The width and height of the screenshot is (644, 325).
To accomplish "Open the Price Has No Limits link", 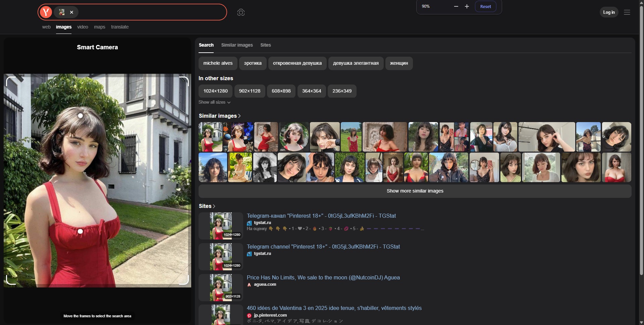I will 323,277.
